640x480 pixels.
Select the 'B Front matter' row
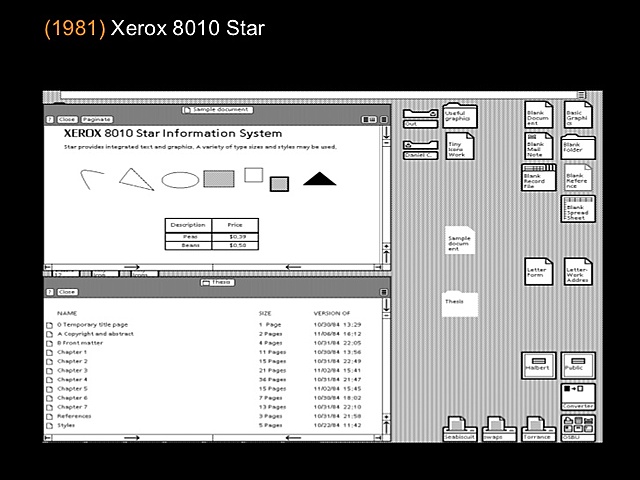204,343
